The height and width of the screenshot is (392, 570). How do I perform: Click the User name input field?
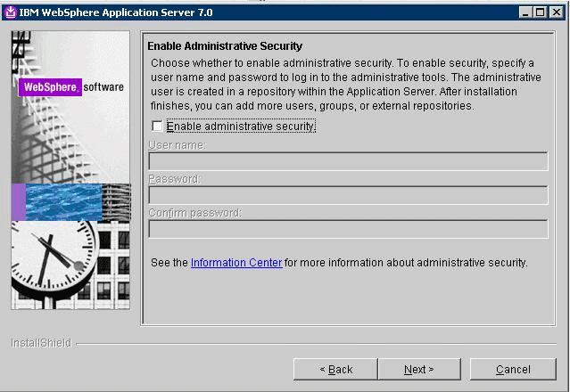pyautogui.click(x=348, y=161)
